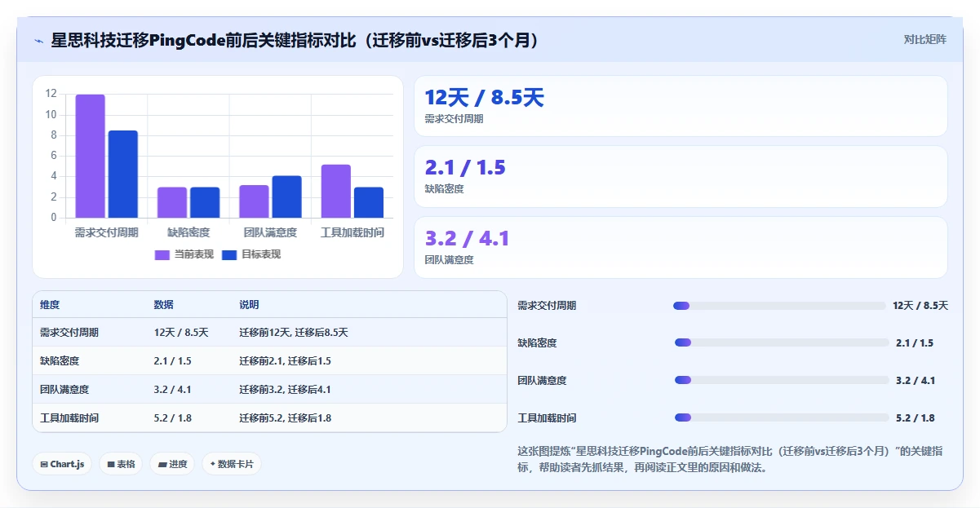Viewport: 980px width, 508px height.
Task: Select the title text 星思科技迁移PingCode前后关键指标对比
Action: coord(204,41)
